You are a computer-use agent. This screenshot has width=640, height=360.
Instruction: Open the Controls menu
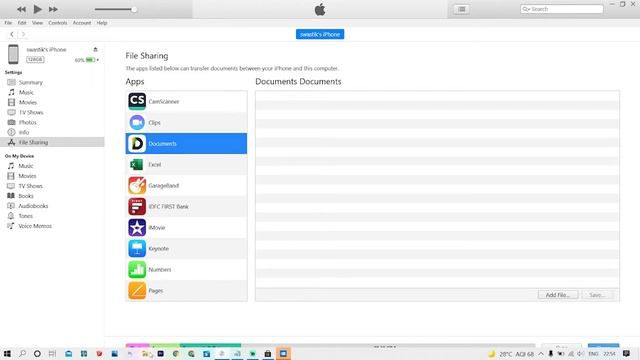(x=58, y=23)
